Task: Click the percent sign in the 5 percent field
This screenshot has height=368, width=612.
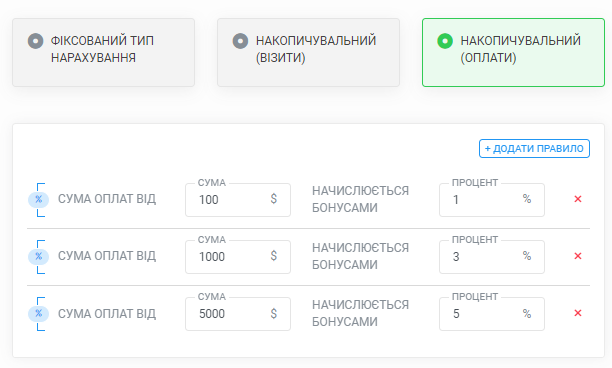Action: 527,313
